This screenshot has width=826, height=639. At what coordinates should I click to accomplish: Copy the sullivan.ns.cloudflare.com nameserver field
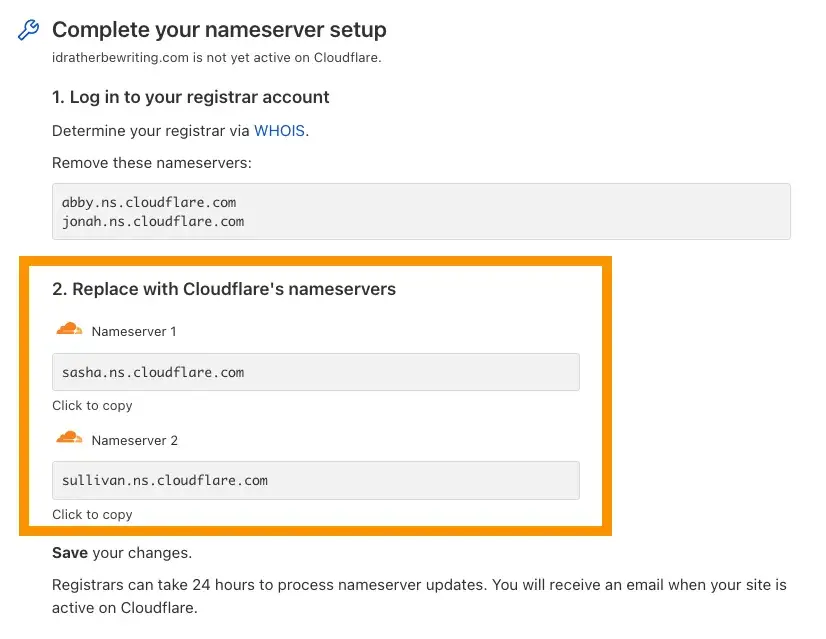point(316,480)
